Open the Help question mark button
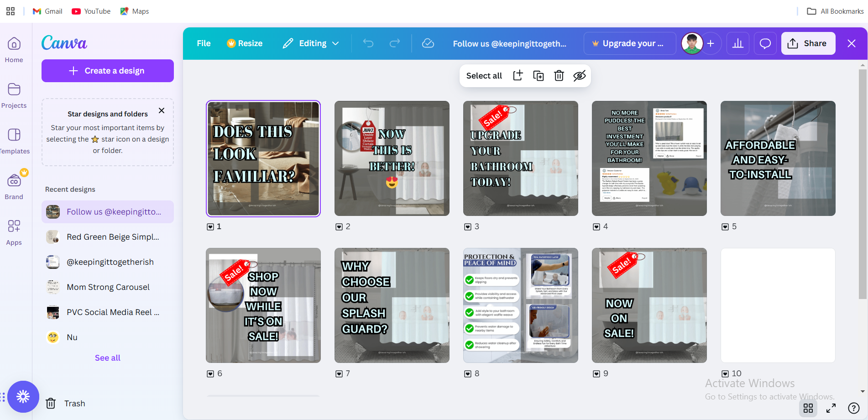 [853, 408]
